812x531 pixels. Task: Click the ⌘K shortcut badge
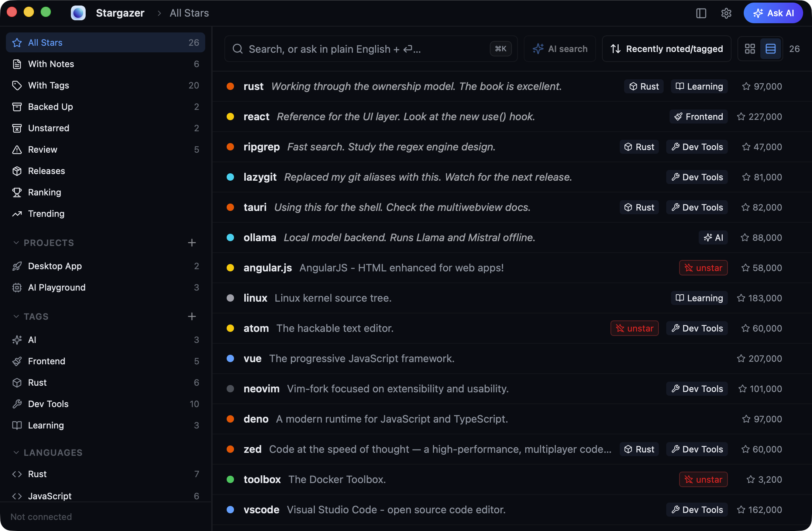(x=500, y=49)
